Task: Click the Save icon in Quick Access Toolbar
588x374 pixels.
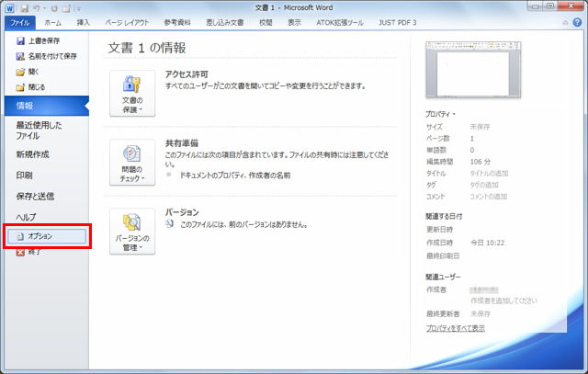Action: [25, 8]
